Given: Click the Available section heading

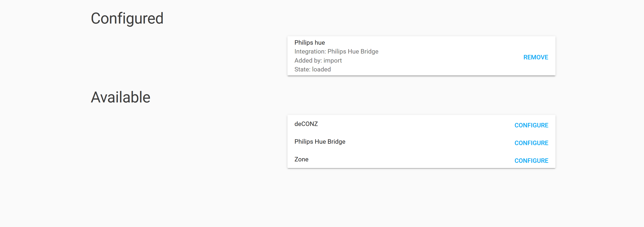Looking at the screenshot, I should [x=120, y=97].
